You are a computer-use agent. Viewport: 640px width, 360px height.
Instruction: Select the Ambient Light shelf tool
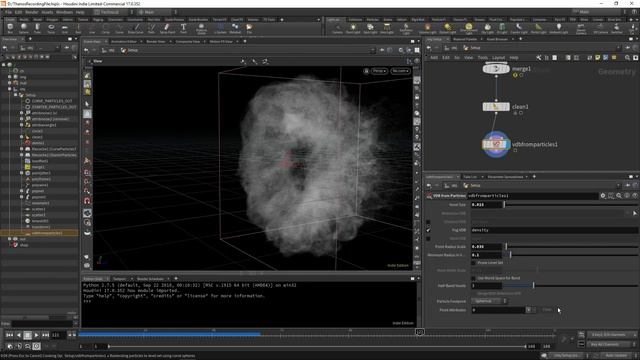click(558, 28)
